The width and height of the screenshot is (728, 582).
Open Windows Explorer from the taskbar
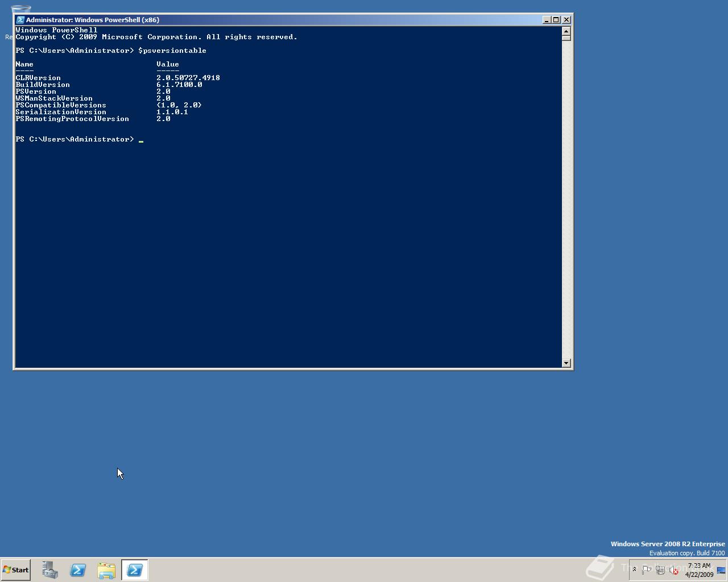[x=106, y=570]
